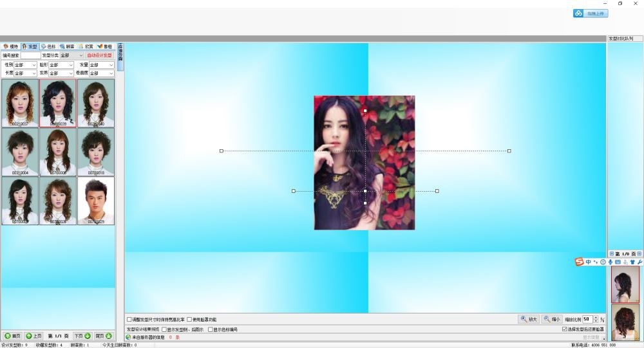Expand the 发型分类 hairstyle category dropdown
The image size is (644, 348).
(72, 55)
